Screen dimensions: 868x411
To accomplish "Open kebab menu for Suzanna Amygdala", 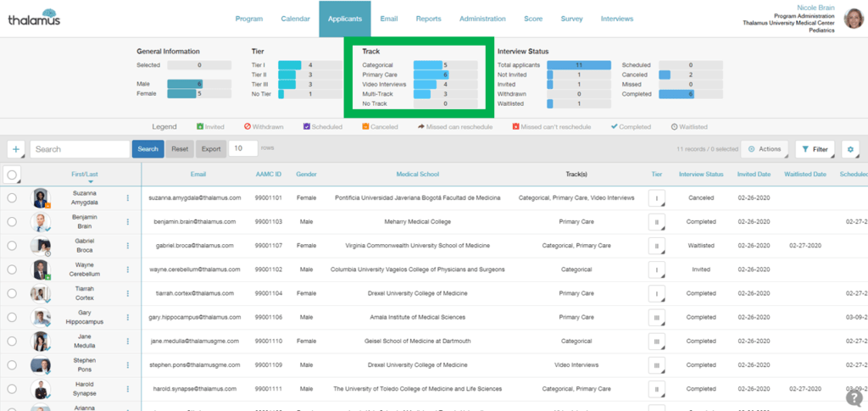I will coord(128,198).
